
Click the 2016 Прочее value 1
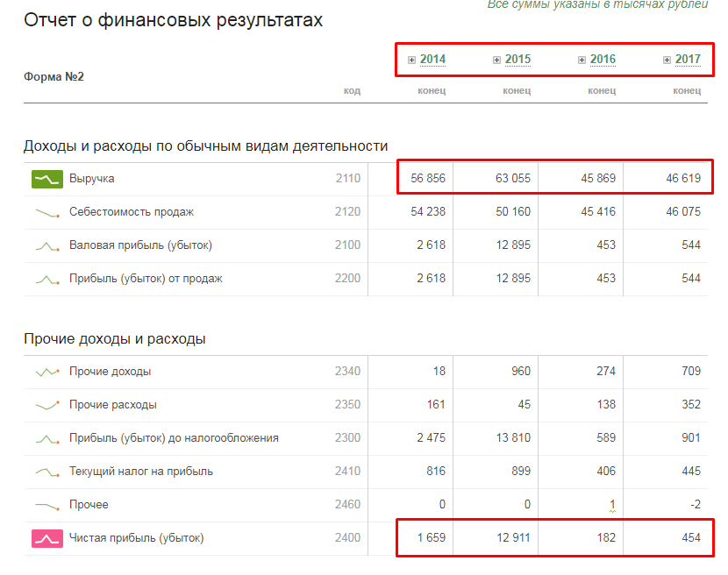[612, 505]
